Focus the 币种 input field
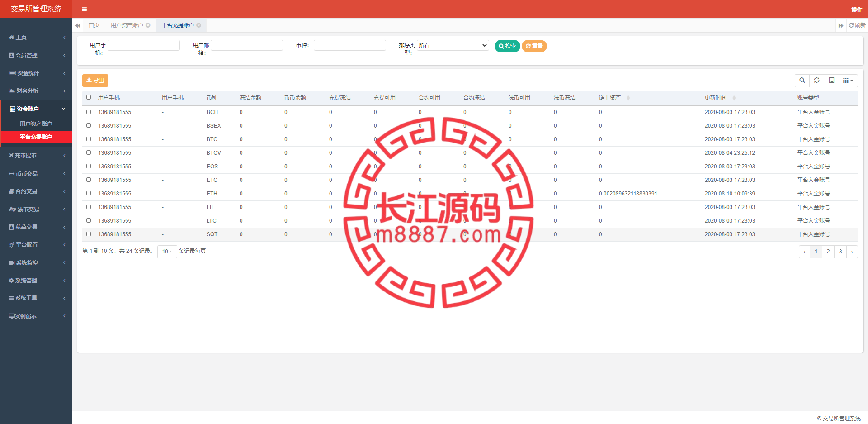 (x=350, y=45)
